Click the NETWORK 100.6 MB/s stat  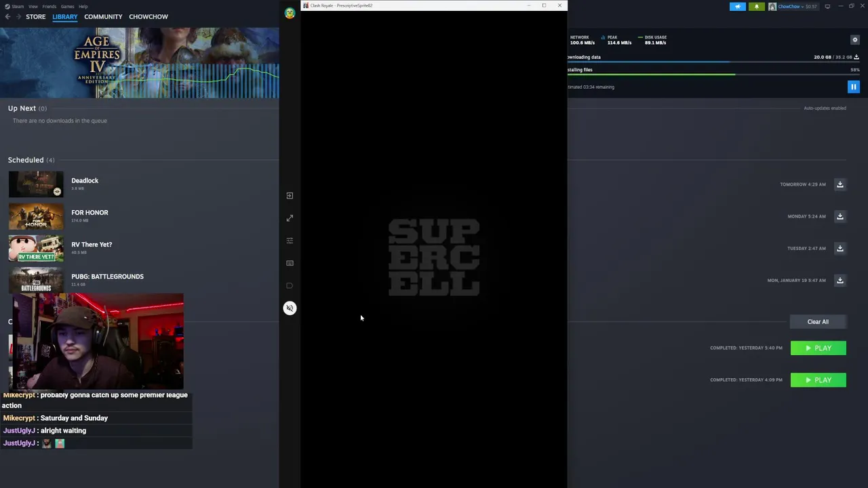click(582, 40)
